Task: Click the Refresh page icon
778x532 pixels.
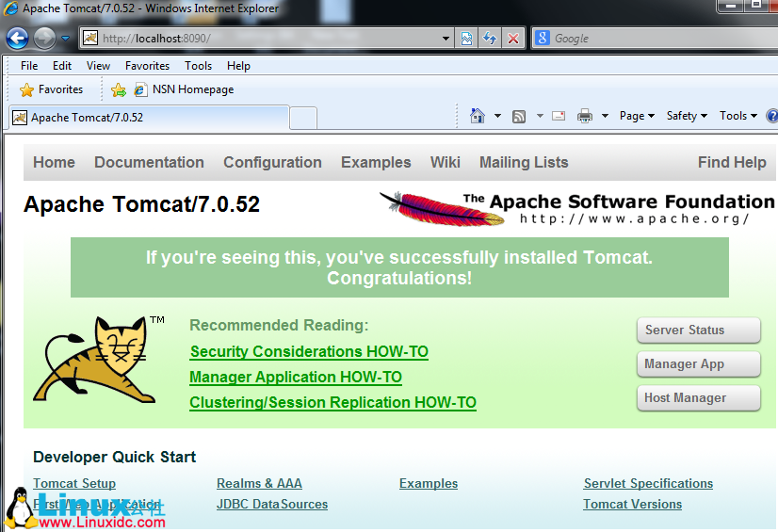Action: coord(490,39)
